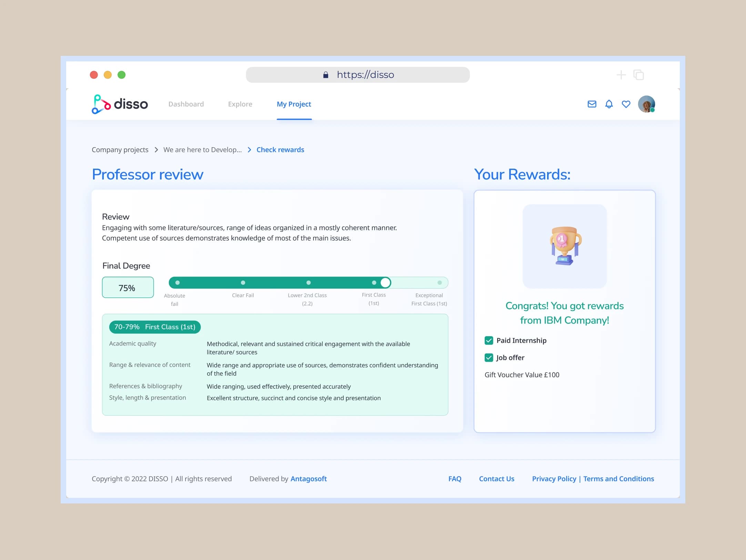Click the Check rewards breadcrumb
This screenshot has height=560, width=746.
pos(280,150)
